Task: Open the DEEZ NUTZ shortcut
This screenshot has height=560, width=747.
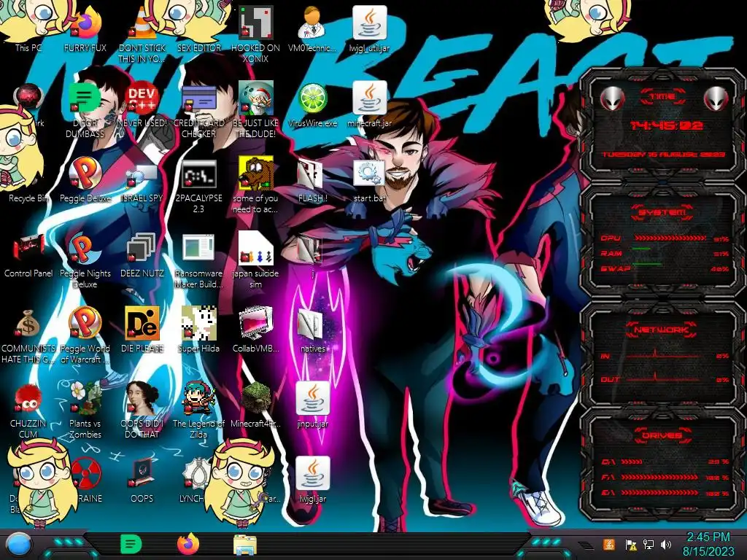Action: tap(142, 256)
